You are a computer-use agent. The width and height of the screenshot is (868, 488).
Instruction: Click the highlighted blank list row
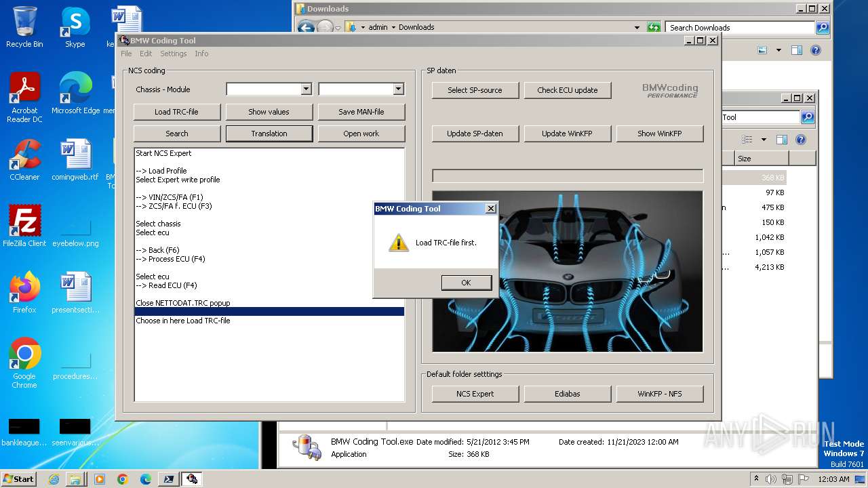tap(269, 312)
